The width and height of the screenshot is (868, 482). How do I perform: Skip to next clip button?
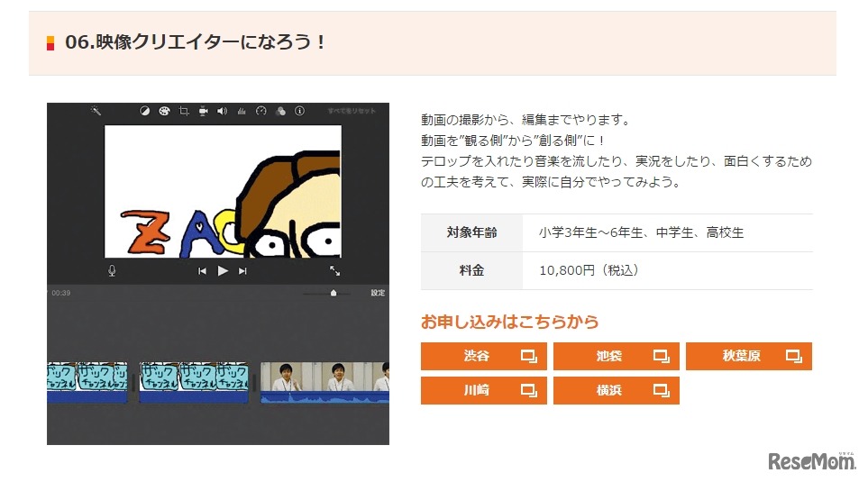(x=242, y=271)
